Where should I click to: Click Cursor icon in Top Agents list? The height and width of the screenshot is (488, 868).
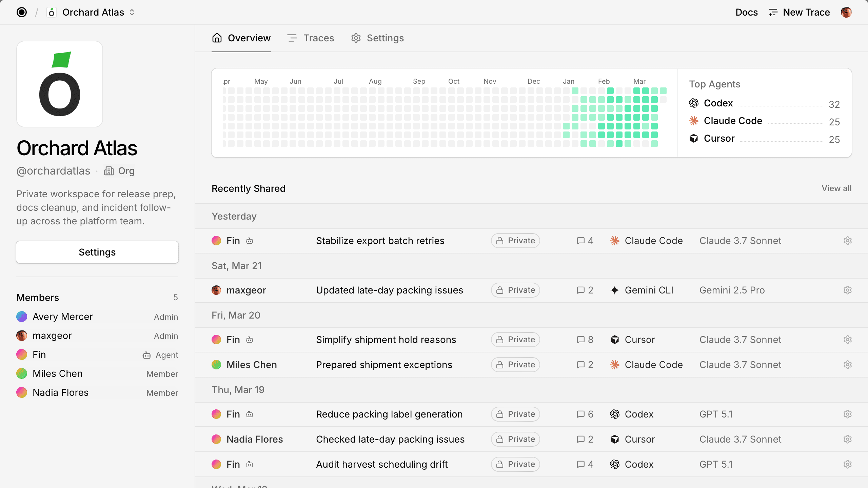(694, 138)
